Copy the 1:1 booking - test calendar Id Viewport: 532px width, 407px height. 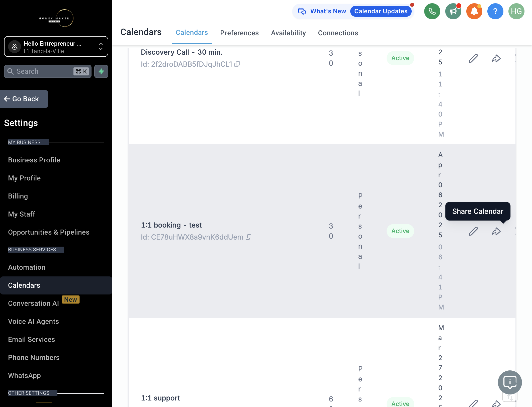point(248,237)
